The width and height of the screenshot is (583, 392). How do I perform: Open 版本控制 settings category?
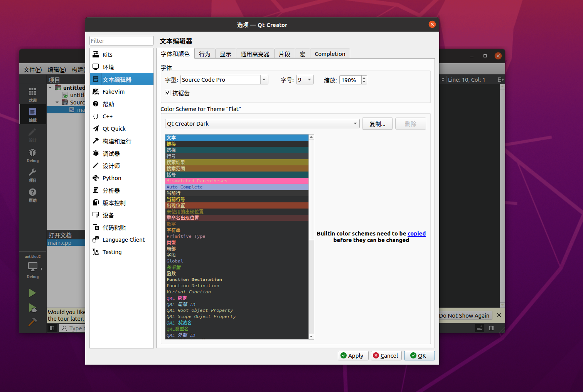click(121, 203)
